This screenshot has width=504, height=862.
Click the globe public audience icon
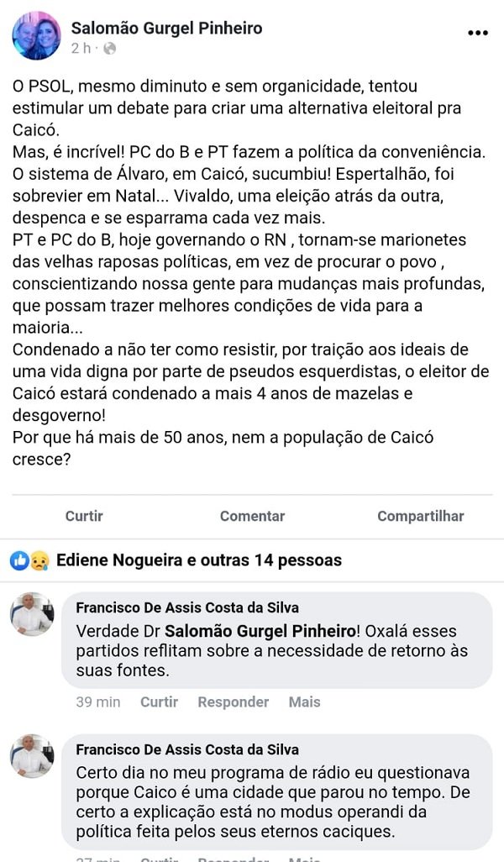tap(109, 49)
